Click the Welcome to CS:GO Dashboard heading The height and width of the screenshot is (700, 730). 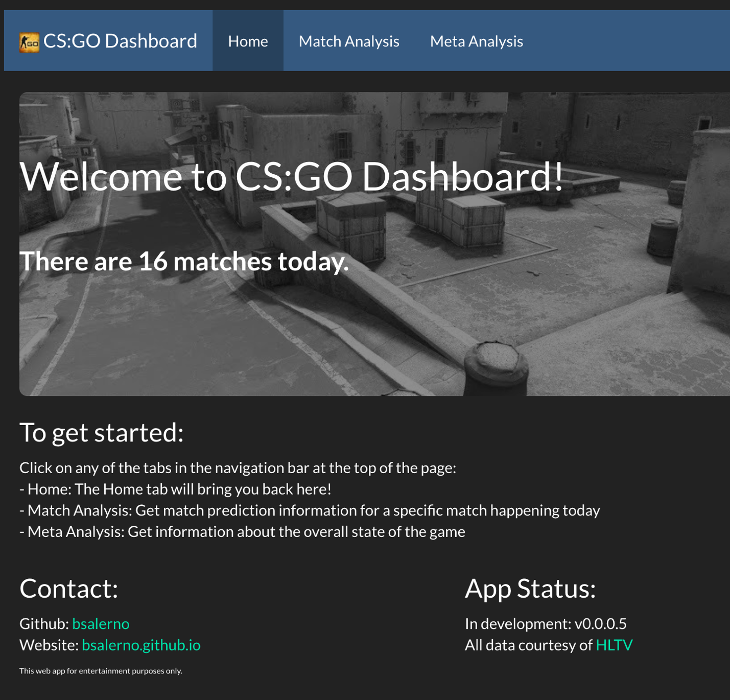(x=291, y=176)
